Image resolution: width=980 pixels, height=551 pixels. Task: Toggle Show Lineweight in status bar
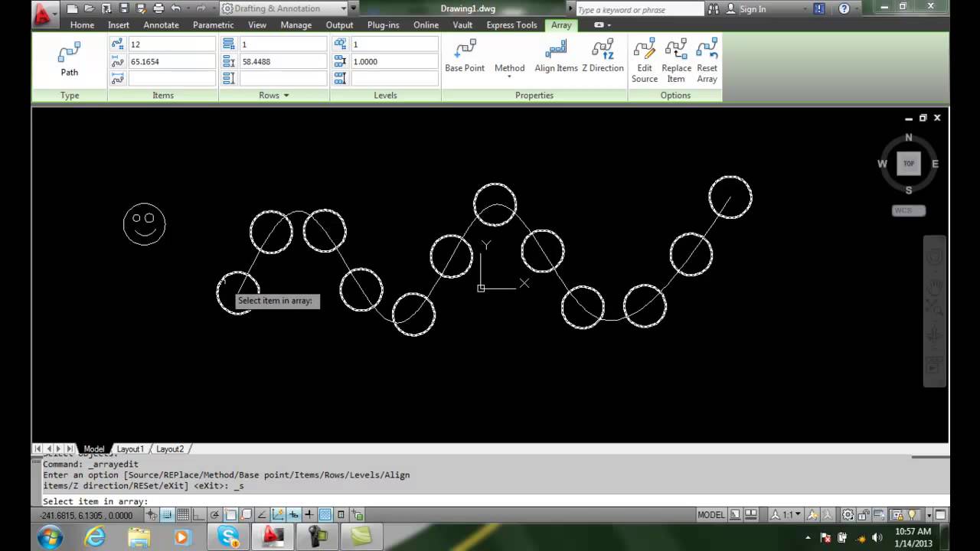coord(309,515)
